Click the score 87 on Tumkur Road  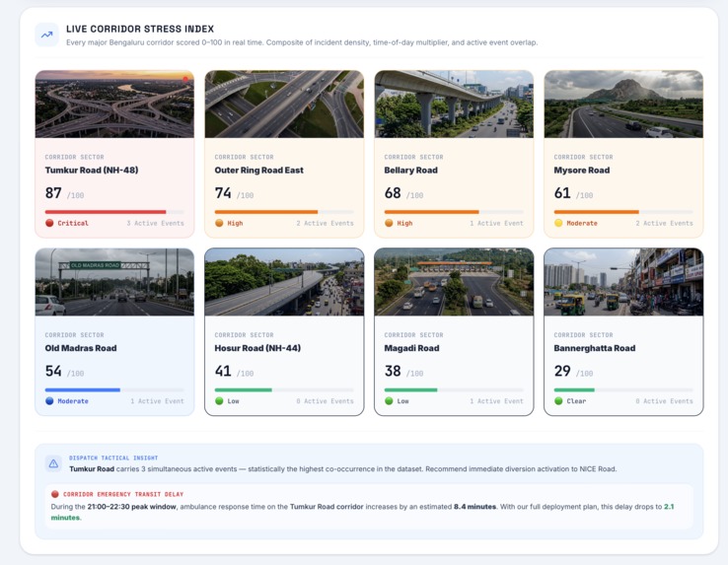point(53,192)
